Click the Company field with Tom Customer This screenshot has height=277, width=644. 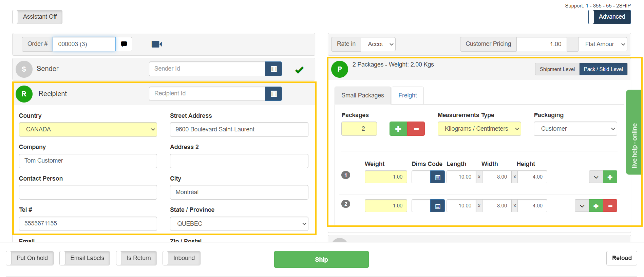pos(88,161)
